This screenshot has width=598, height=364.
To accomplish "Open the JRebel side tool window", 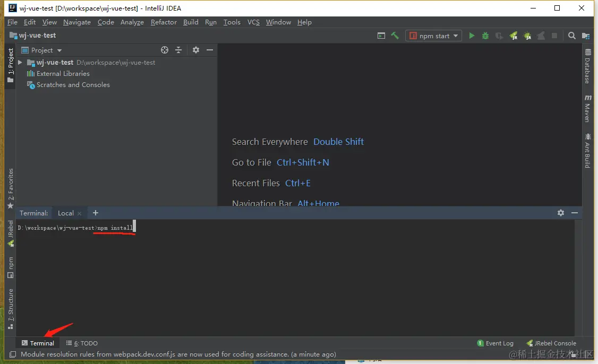I will click(x=10, y=233).
